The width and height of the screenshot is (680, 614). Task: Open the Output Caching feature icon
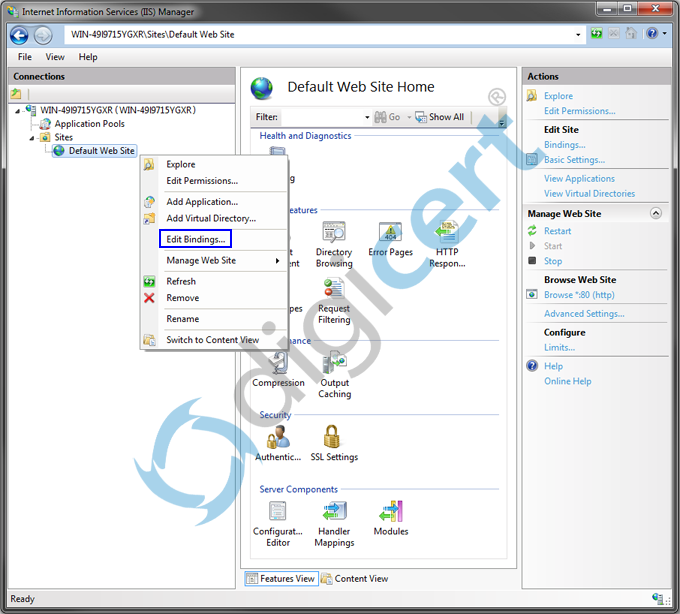pos(334,363)
